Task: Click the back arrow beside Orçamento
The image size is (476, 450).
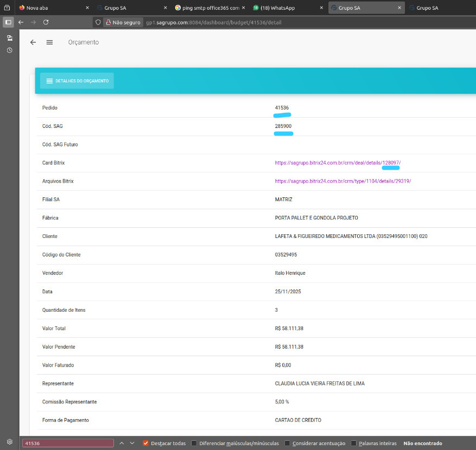Action: tap(33, 42)
